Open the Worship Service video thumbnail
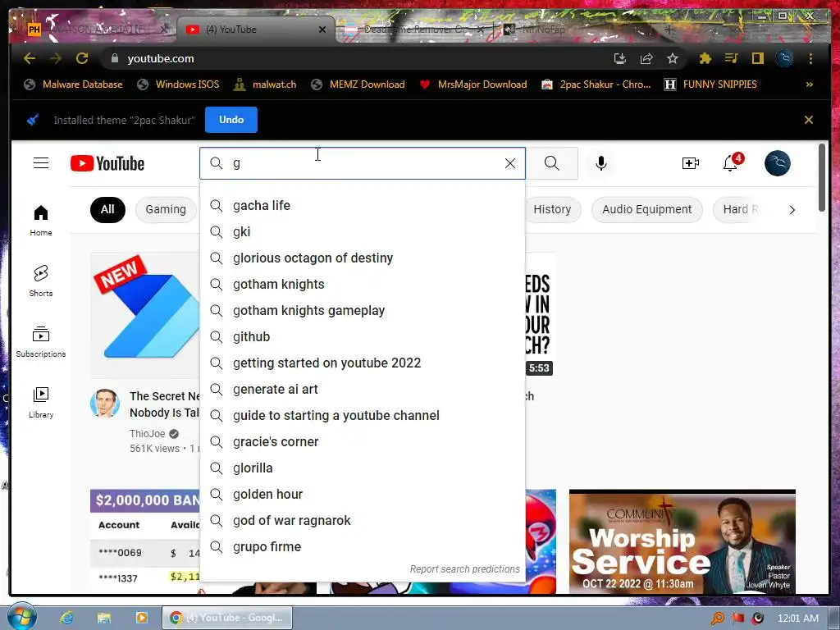 [x=682, y=541]
